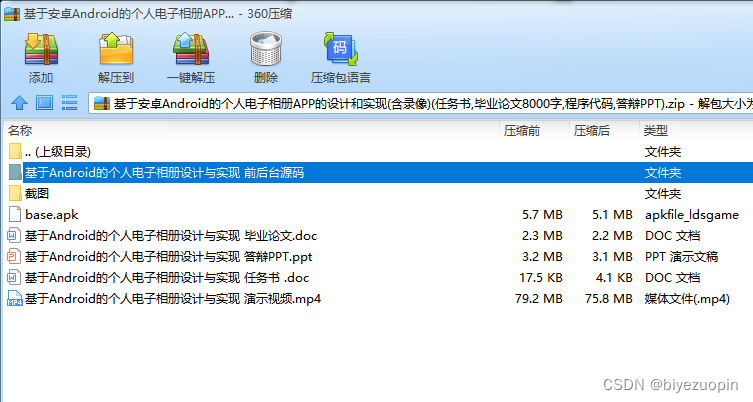Click the folder icon of 上级目录 row

tap(15, 151)
